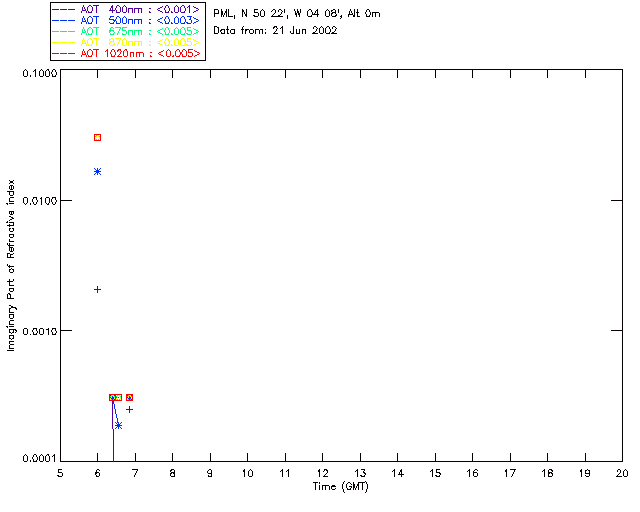Click the AOT 1020nm legend entry
Image resolution: width=640 pixels, height=512 pixels.
pyautogui.click(x=126, y=53)
